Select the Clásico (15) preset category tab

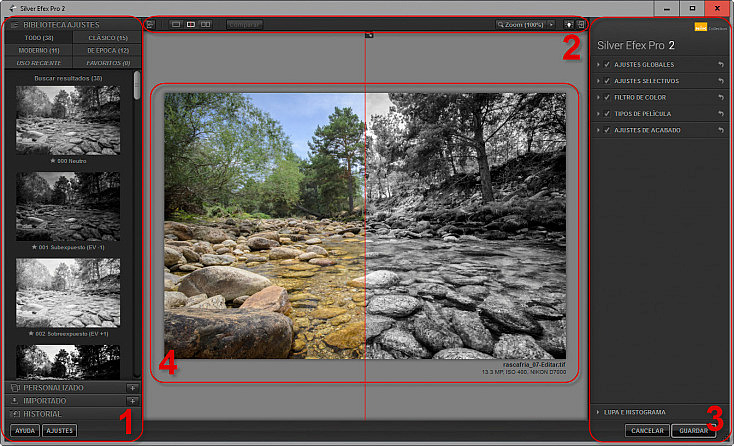(108, 37)
